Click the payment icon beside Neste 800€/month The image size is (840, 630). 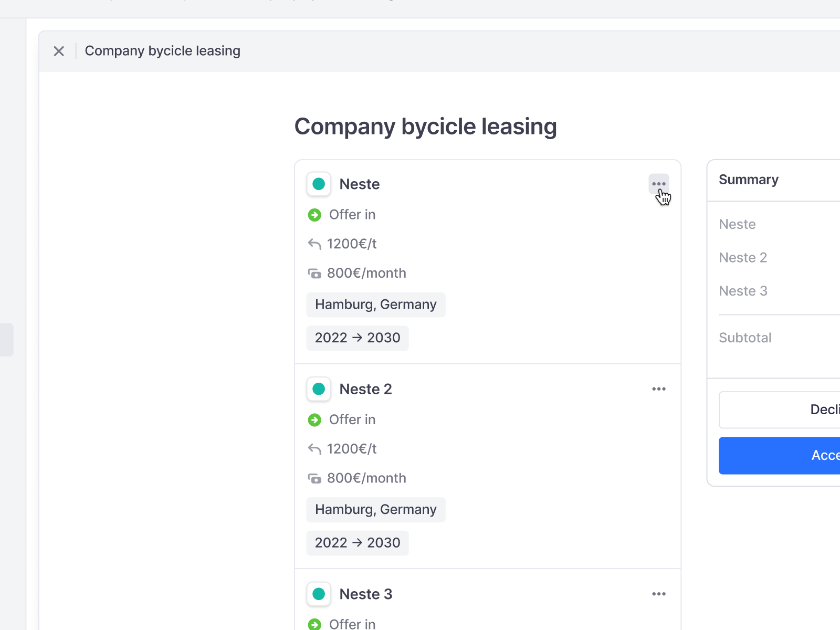(x=314, y=274)
